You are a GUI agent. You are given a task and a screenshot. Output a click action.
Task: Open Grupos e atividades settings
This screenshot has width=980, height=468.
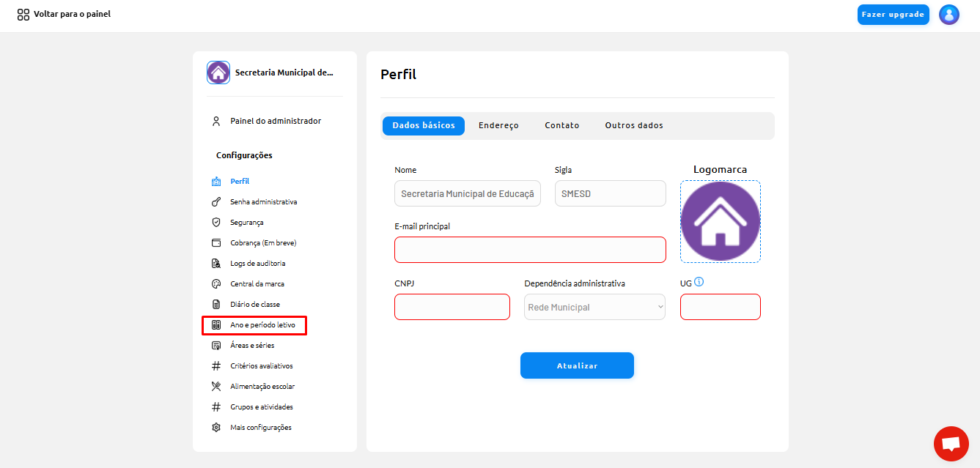[x=262, y=407]
